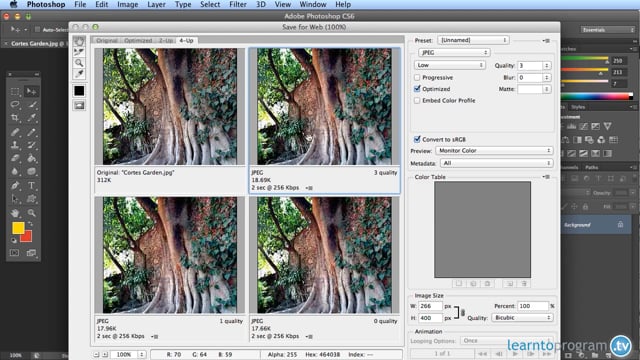
Task: Select the Clone Stamp tool
Action: pyautogui.click(x=15, y=145)
